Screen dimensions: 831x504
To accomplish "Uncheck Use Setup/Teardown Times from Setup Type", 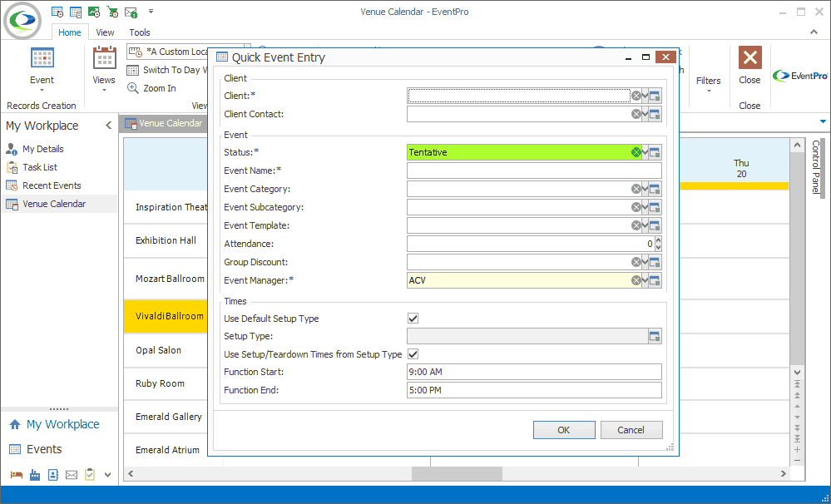I will [413, 354].
